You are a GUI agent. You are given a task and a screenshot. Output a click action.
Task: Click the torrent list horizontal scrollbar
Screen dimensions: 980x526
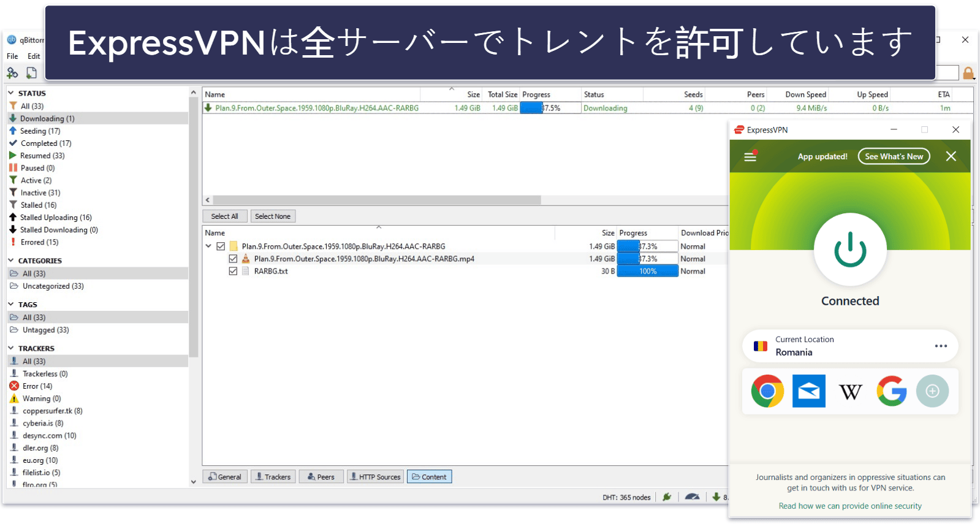coord(377,200)
